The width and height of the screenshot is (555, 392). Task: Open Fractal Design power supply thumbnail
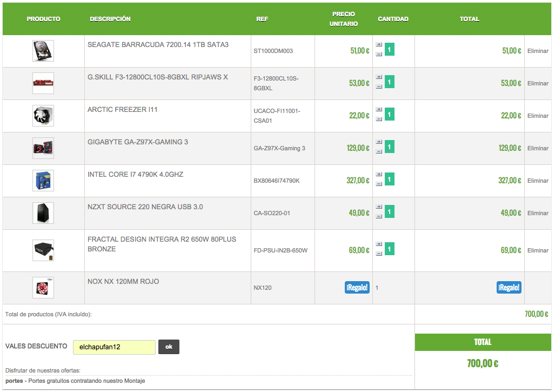43,250
